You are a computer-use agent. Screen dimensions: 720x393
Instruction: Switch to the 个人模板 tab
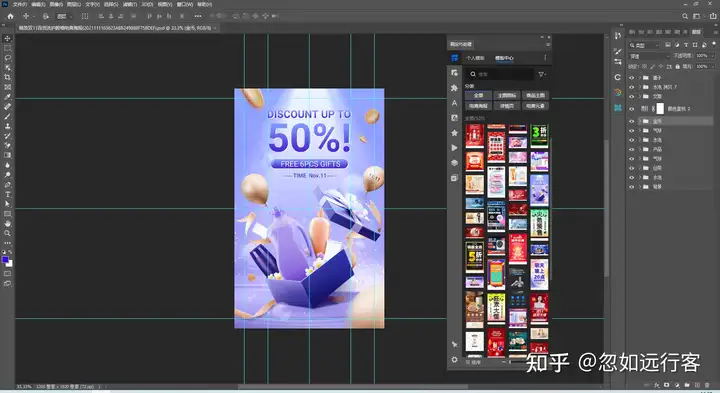tap(475, 58)
